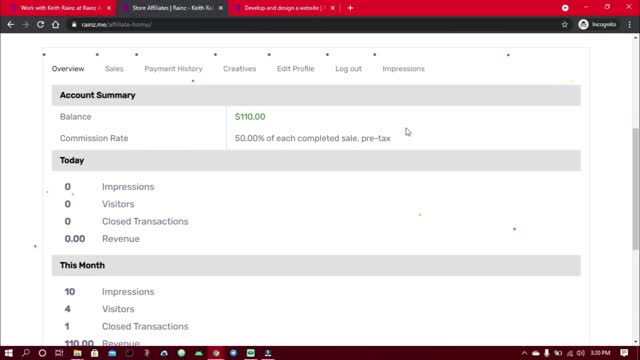Go back with the browser back arrow
Viewport: 640px width, 360px height.
[11, 24]
